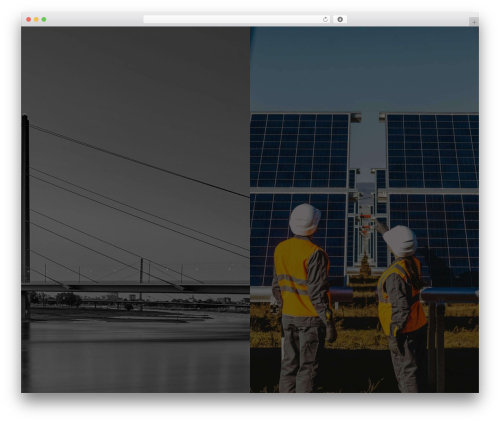Focus the browser address bar field

coord(236,20)
